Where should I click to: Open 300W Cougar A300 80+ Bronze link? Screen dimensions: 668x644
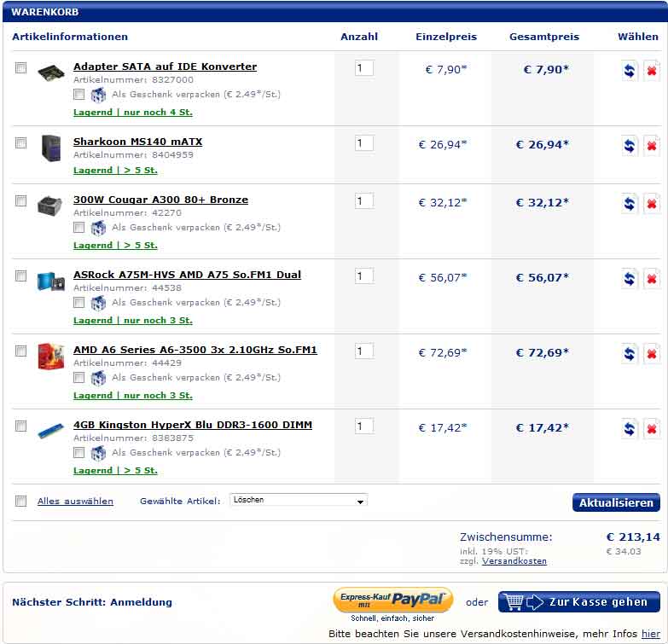click(160, 200)
